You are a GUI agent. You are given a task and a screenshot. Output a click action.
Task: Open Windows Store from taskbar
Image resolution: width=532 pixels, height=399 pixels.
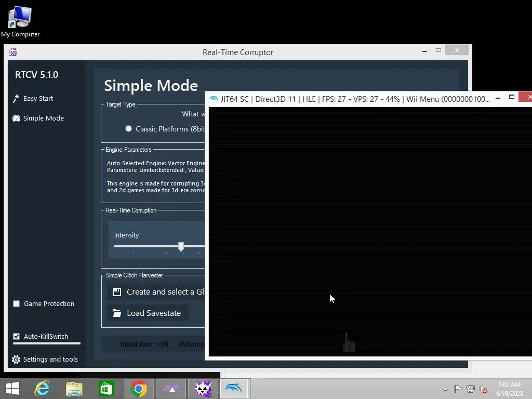click(x=106, y=389)
